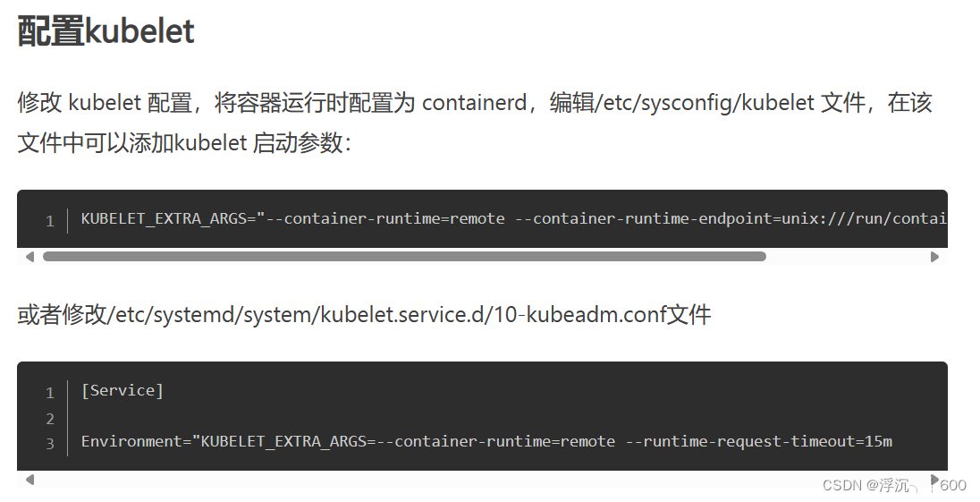The width and height of the screenshot is (980, 502).
Task: Click the --runtime-request-timeout=15m text
Action: coord(759,441)
